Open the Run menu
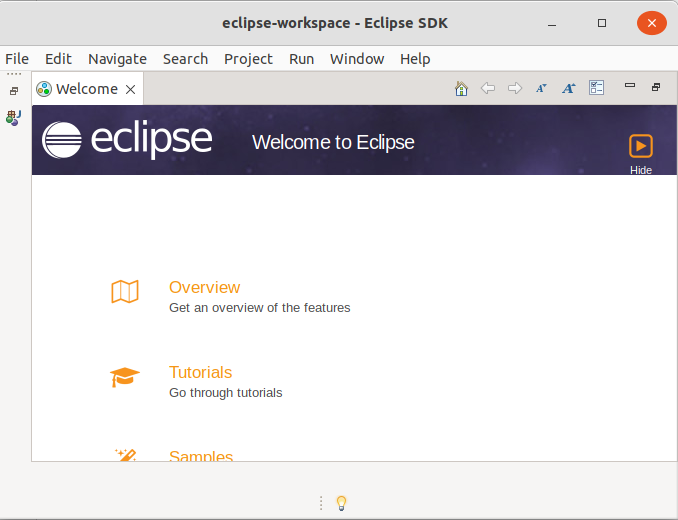 tap(301, 59)
